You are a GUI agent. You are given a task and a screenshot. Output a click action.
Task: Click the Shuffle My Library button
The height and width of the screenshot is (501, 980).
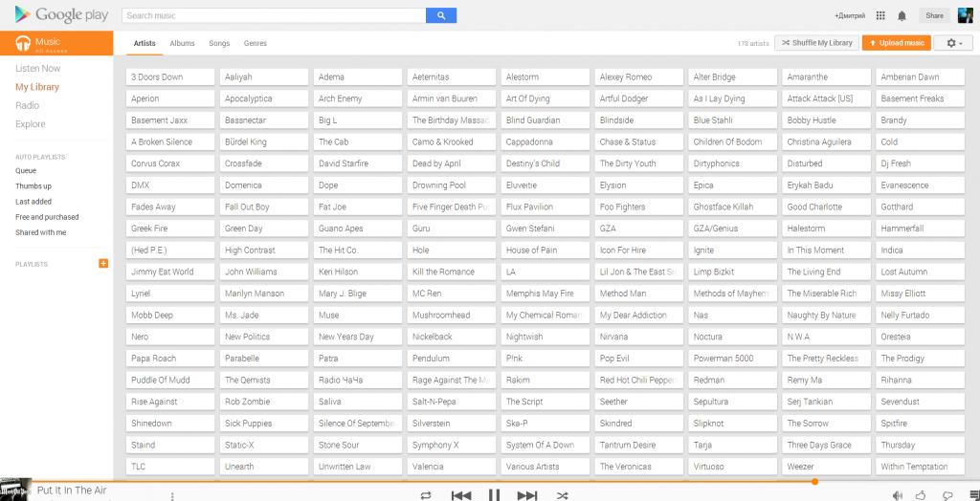(x=816, y=43)
